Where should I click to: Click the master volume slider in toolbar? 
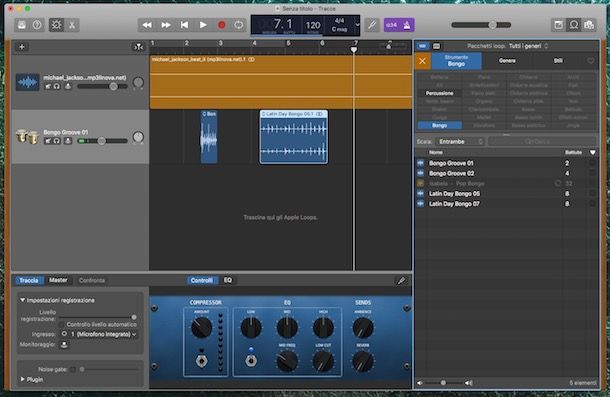point(481,25)
